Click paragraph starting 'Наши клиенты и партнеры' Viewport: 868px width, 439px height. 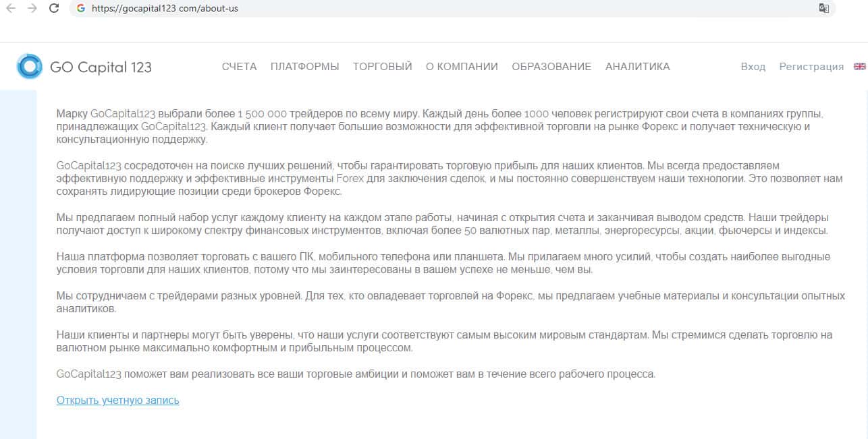point(445,341)
